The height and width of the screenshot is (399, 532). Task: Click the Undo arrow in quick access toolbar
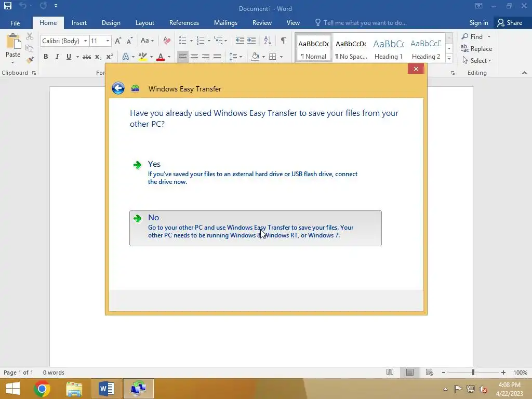tap(23, 6)
